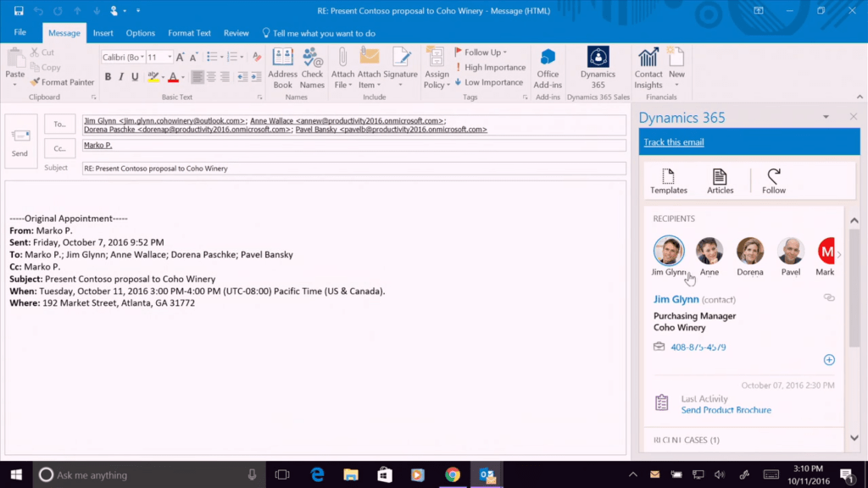Viewport: 868px width, 488px height.
Task: Open the Insert ribbon tab
Action: click(103, 33)
